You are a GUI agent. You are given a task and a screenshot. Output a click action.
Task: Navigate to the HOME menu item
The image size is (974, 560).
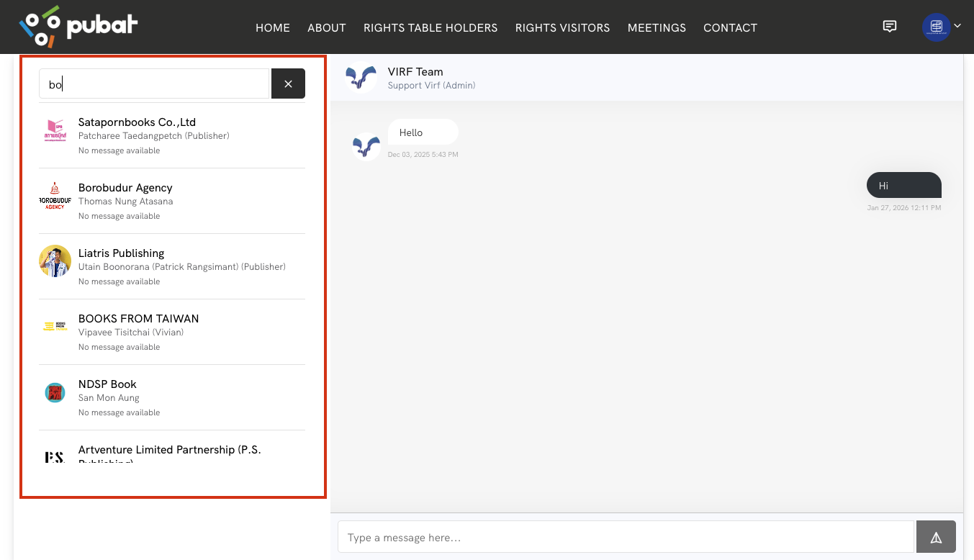coord(272,27)
